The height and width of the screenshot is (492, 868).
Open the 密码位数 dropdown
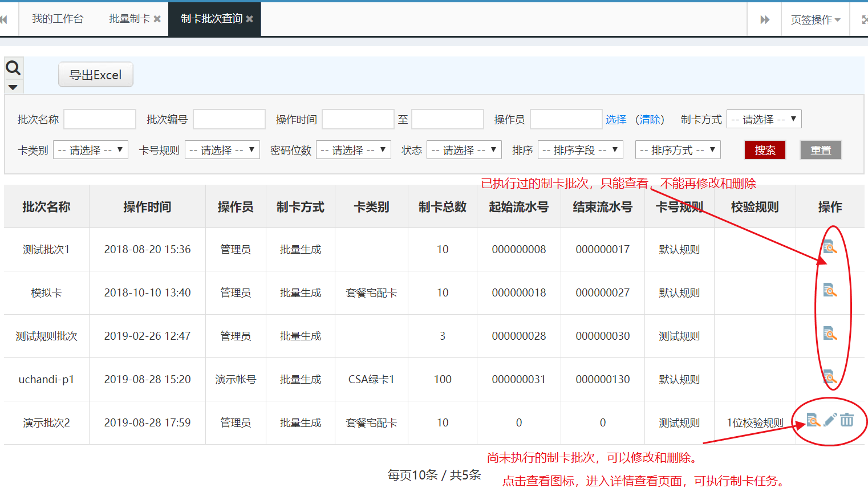[x=354, y=150]
